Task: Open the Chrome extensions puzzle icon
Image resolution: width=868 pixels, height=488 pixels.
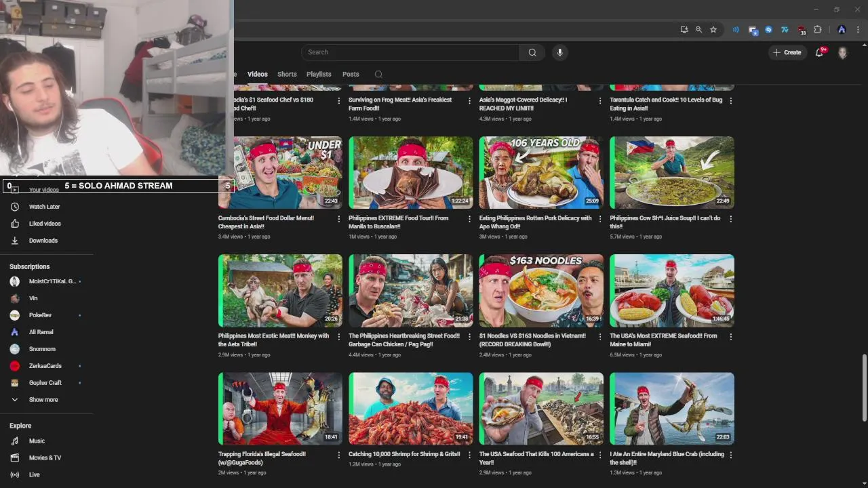Action: (818, 30)
